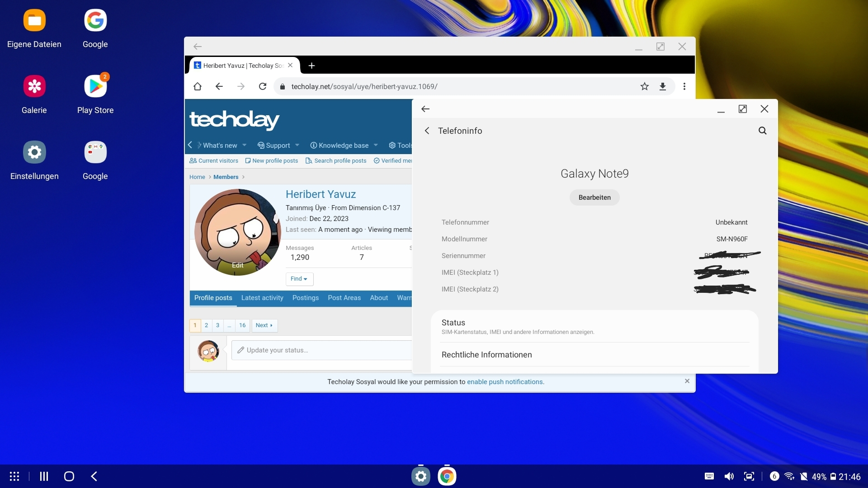
Task: Click Members breadcrumb link
Action: [x=226, y=177]
